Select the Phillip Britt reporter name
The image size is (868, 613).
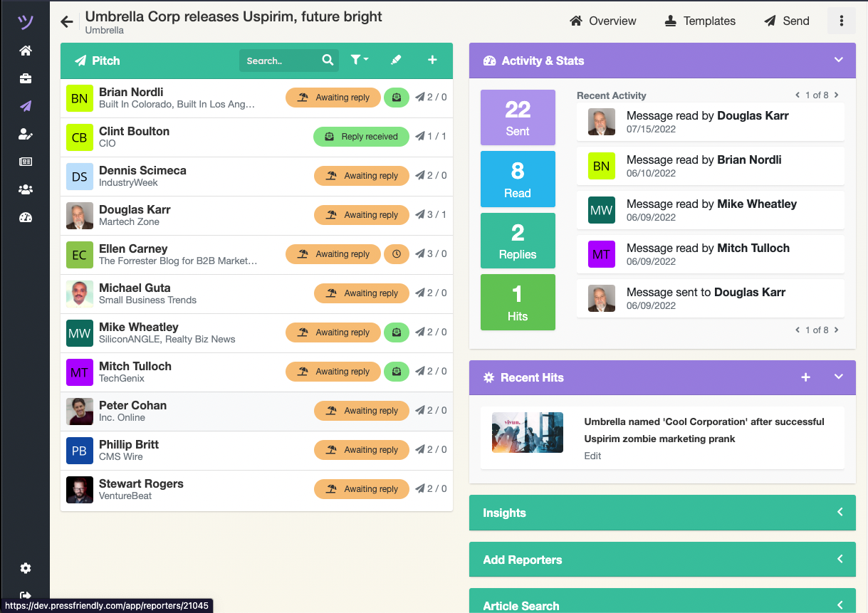click(x=129, y=444)
